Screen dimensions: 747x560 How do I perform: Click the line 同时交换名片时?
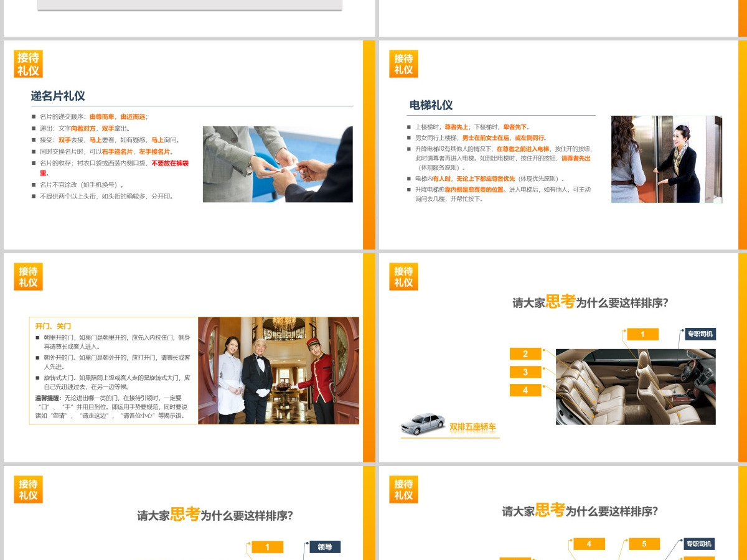[106, 151]
